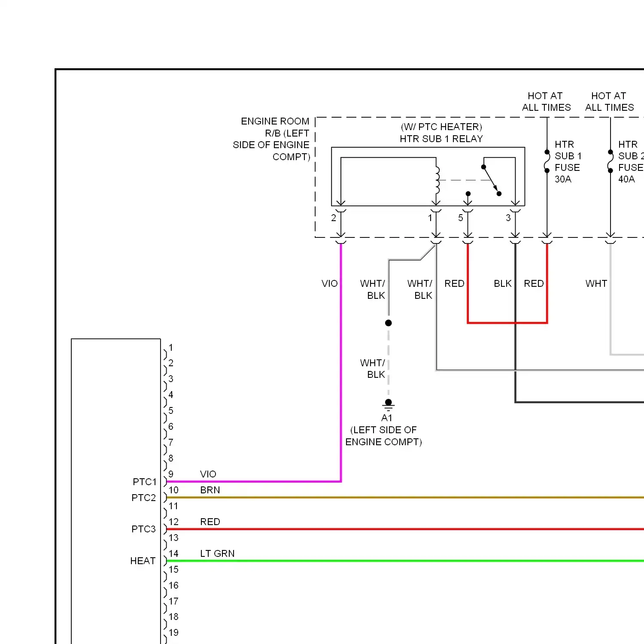The width and height of the screenshot is (644, 644).
Task: Click the dashed WHT/BLK label above ground A1
Action: (x=373, y=369)
